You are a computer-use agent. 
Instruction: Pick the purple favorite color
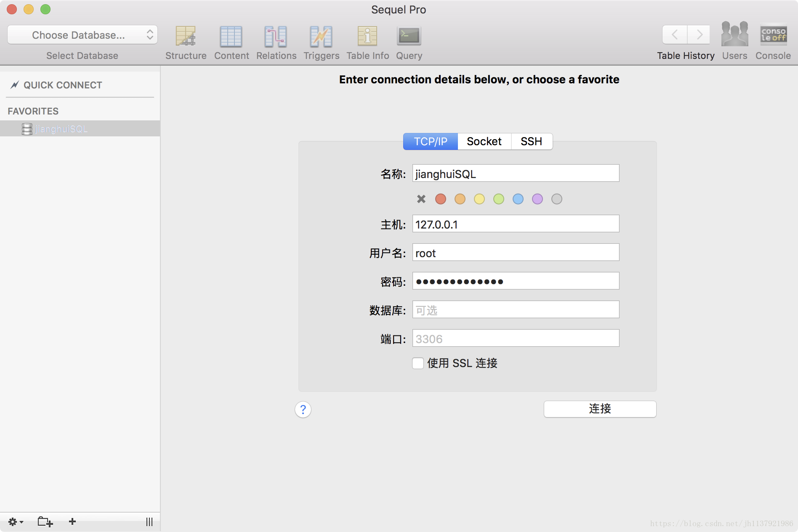point(537,199)
